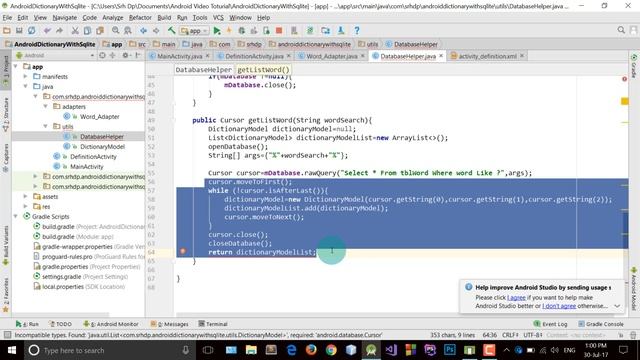Open the Terminal tool window

[213, 324]
